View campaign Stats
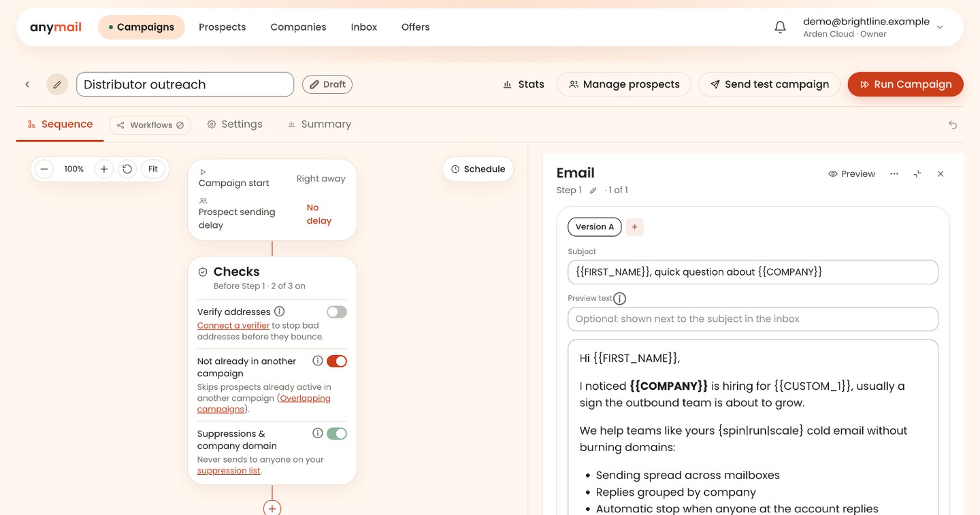 click(523, 84)
